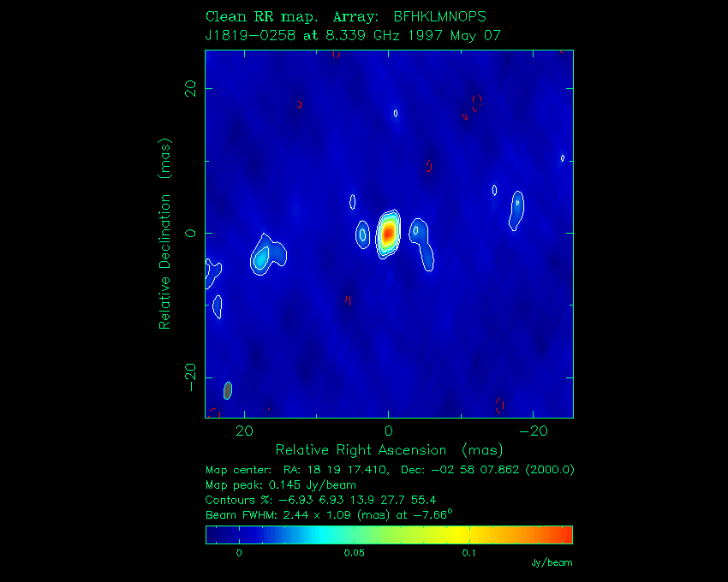Image resolution: width=728 pixels, height=582 pixels.
Task: Click the y-axis tick label '-20'
Action: [x=190, y=377]
